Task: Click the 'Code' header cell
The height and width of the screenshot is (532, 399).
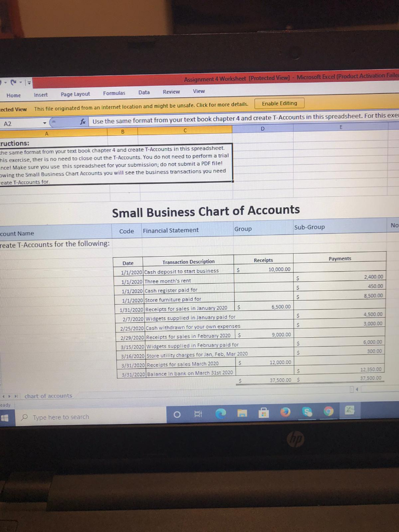Action: (x=127, y=231)
